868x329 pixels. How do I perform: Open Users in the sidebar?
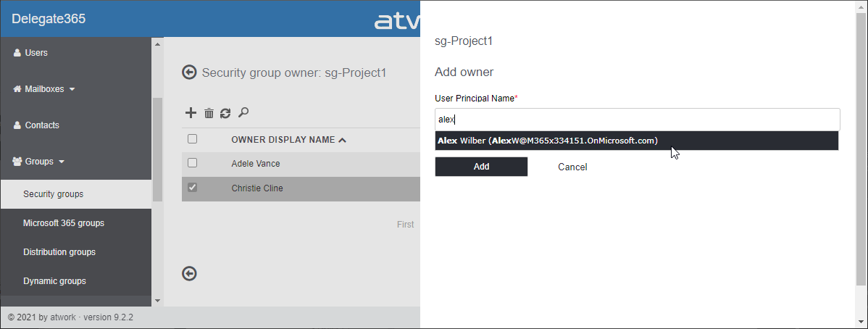(x=36, y=53)
